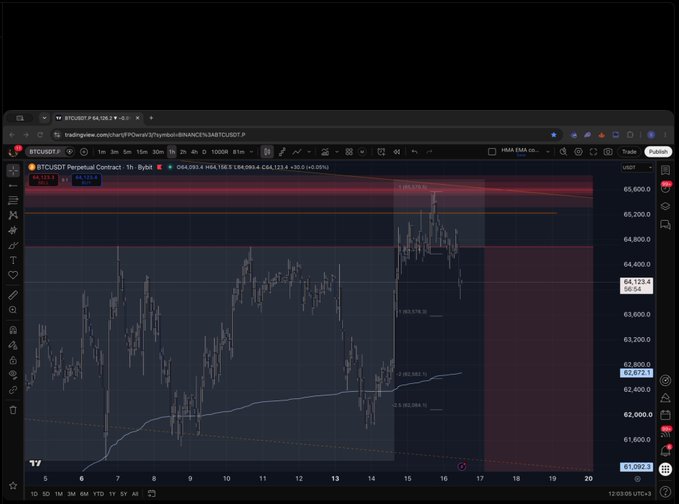Screen dimensions: 679x504
Task: Open the heart icons tool
Action: point(13,275)
